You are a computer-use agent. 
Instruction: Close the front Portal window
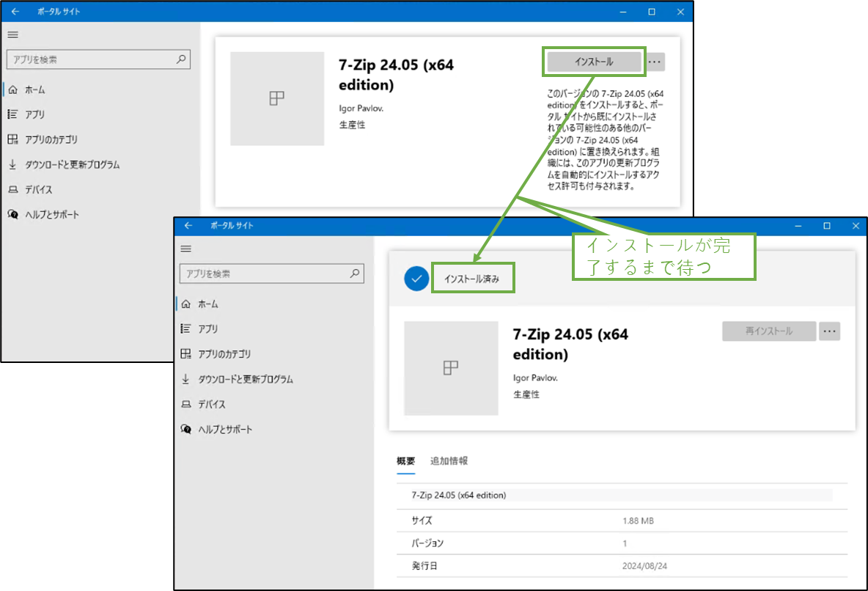pyautogui.click(x=856, y=225)
